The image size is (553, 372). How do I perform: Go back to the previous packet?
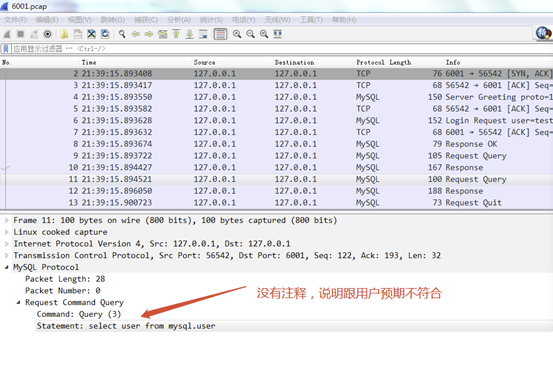click(135, 34)
